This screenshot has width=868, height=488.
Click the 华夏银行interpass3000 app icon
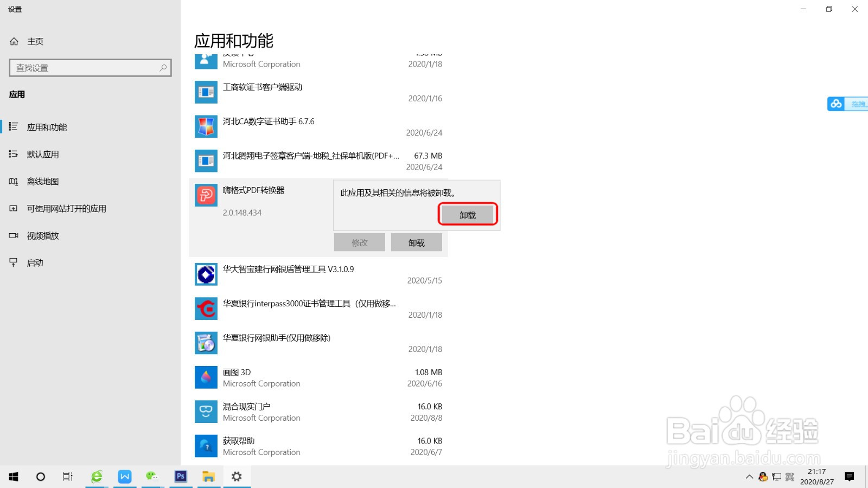206,309
